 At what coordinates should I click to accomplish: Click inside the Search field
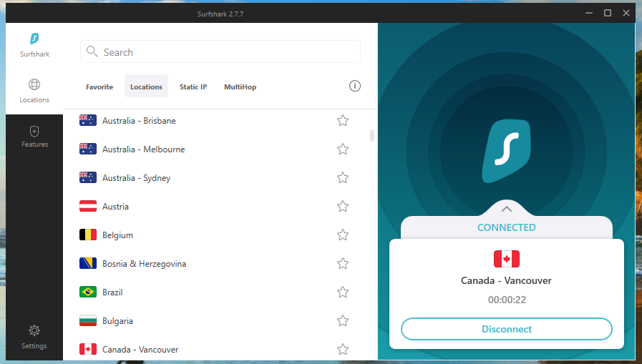(x=220, y=51)
